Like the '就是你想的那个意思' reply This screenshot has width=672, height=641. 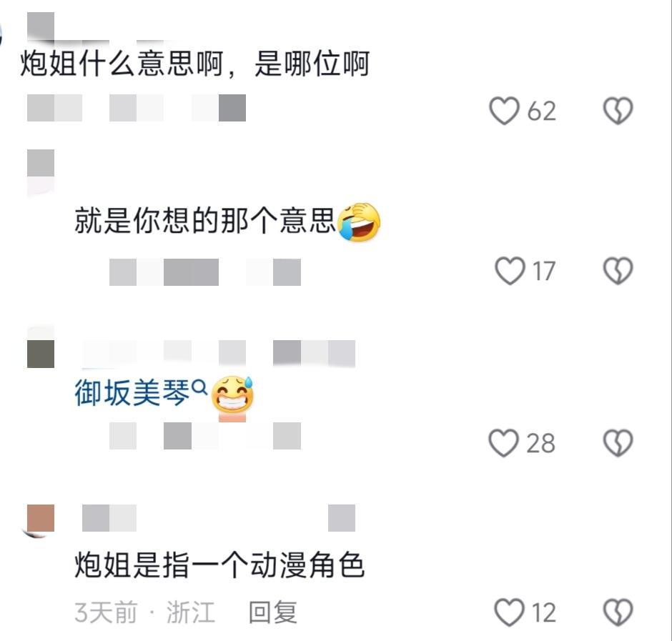click(x=510, y=271)
